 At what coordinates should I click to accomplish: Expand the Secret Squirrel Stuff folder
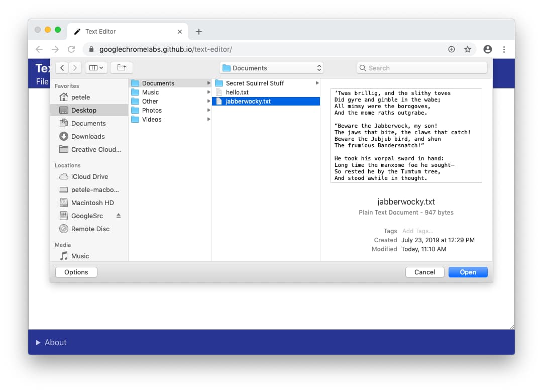316,83
